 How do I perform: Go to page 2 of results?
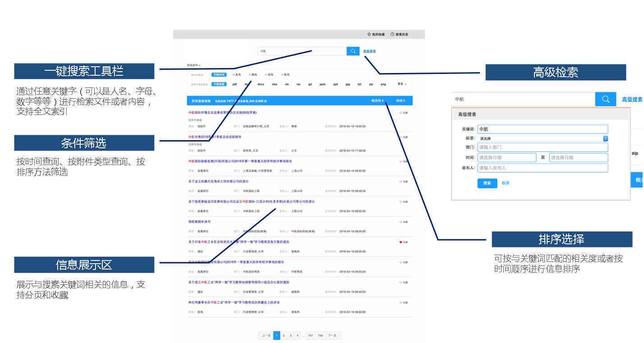tap(283, 335)
